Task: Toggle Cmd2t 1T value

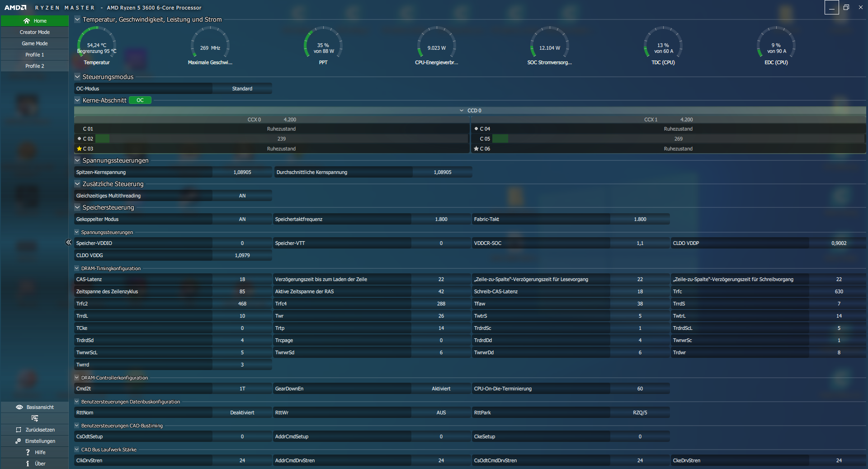Action: coord(242,389)
